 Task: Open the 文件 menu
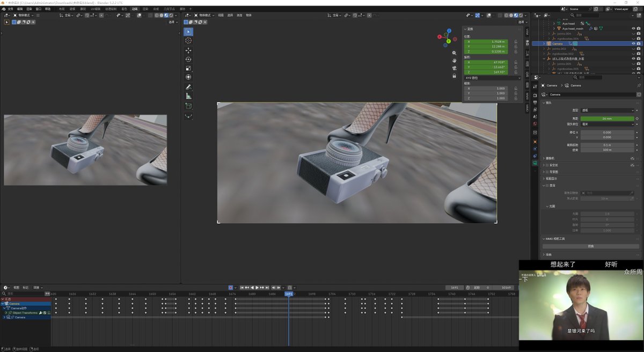click(x=10, y=9)
